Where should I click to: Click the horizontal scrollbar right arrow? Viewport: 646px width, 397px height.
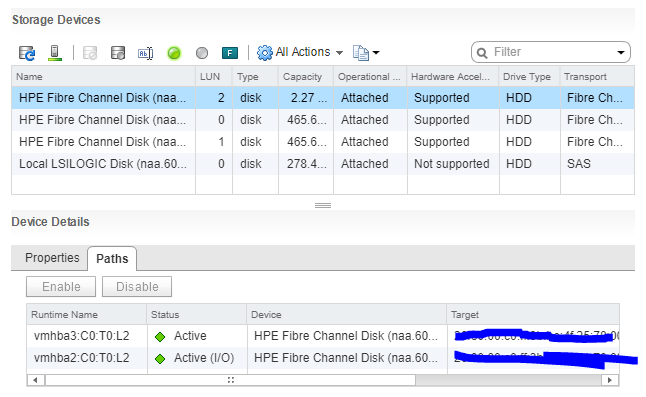coord(610,380)
